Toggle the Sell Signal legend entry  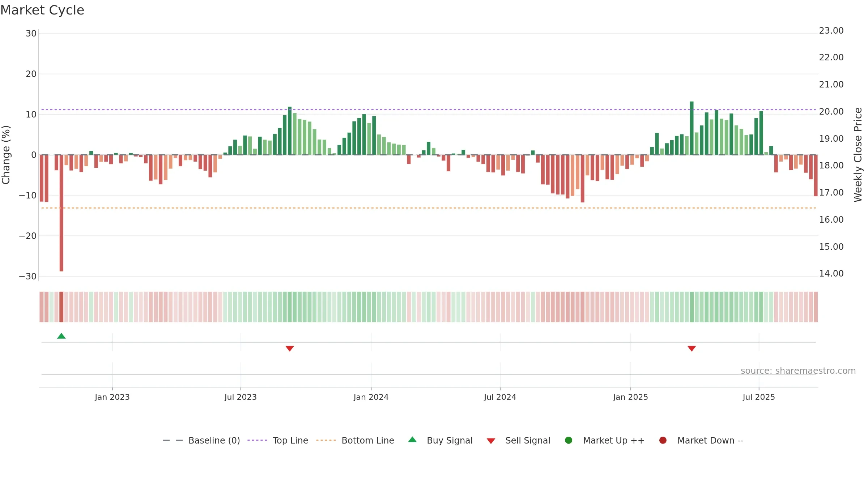tap(518, 440)
